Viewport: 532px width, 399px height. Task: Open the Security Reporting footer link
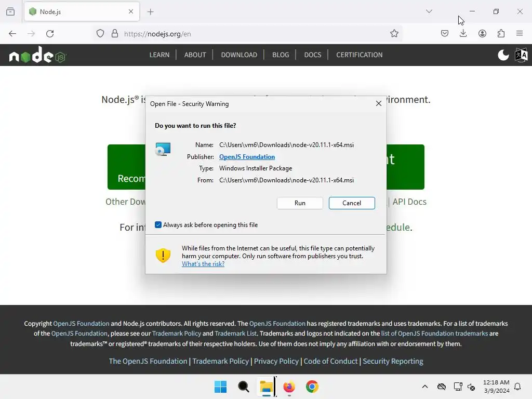393,362
